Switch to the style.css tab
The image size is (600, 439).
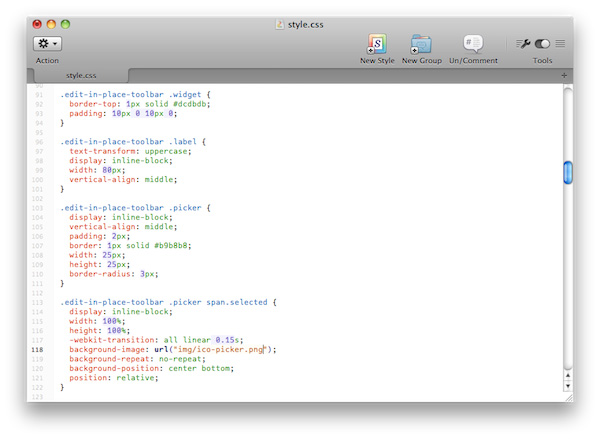coord(82,75)
